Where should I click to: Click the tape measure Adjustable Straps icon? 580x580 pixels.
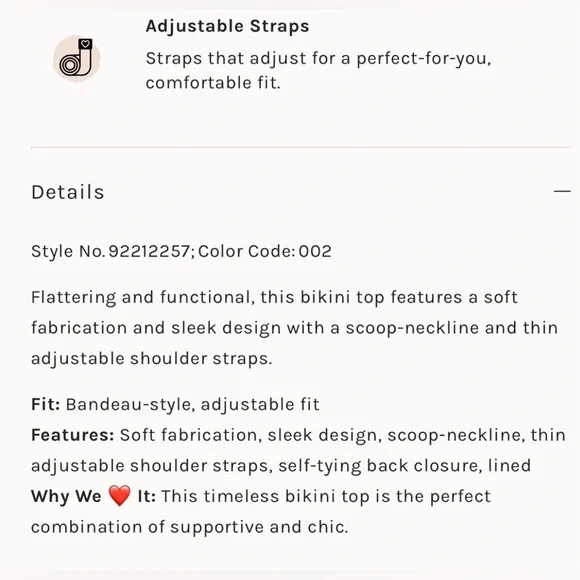pos(77,58)
